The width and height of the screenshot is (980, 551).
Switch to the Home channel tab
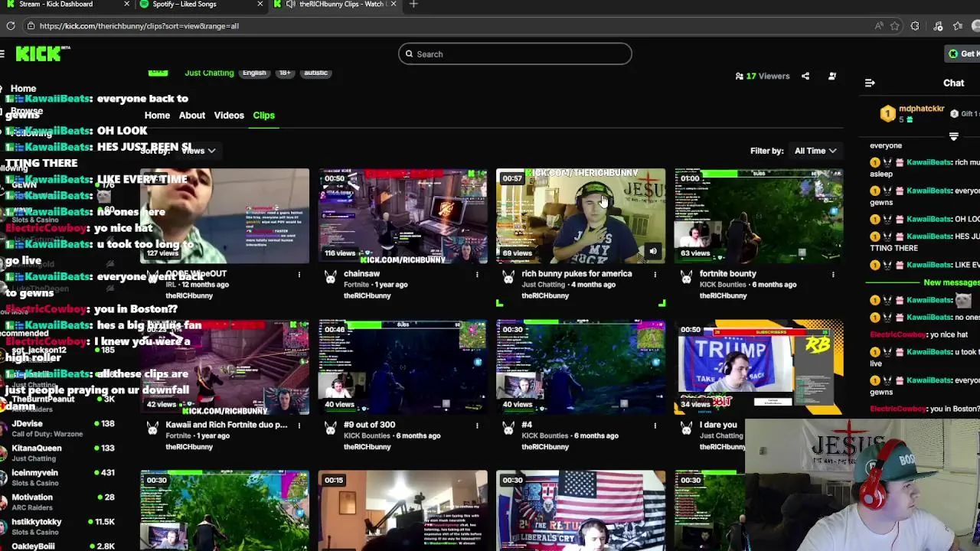[x=157, y=116]
